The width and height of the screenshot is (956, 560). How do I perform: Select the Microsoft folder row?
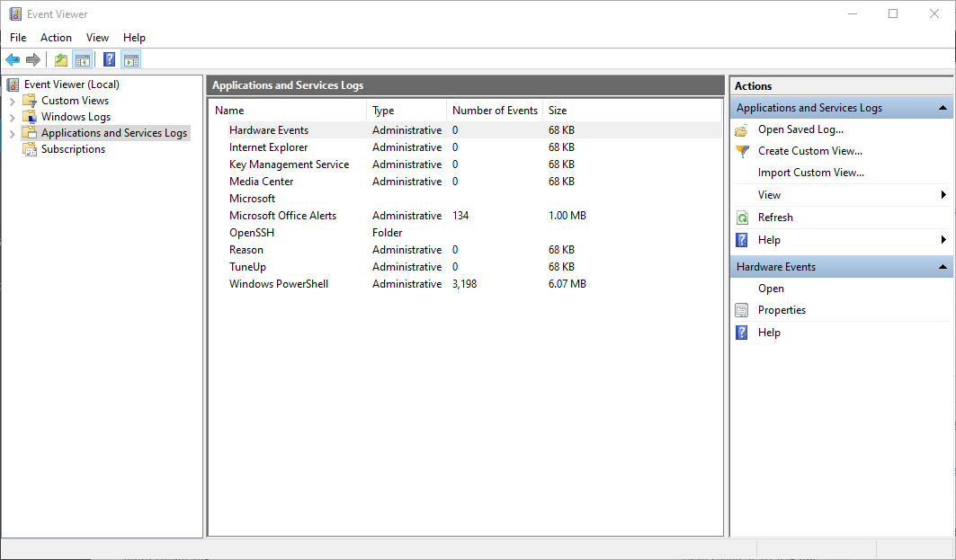466,199
